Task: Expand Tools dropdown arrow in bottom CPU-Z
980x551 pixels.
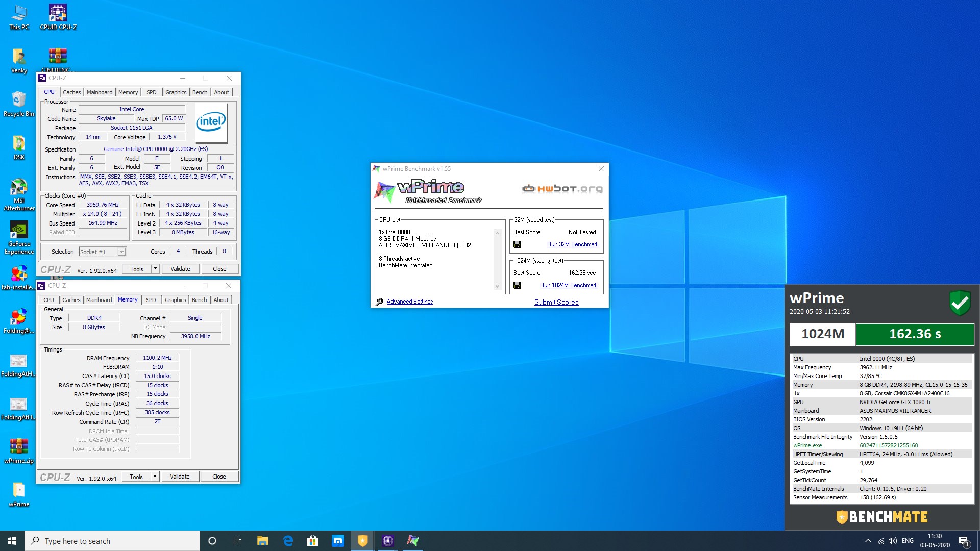Action: pyautogui.click(x=155, y=477)
